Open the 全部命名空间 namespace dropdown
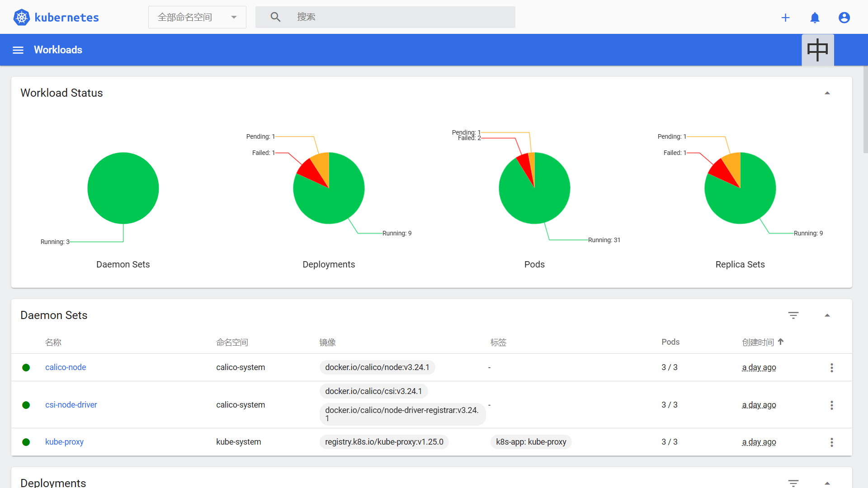 tap(197, 17)
